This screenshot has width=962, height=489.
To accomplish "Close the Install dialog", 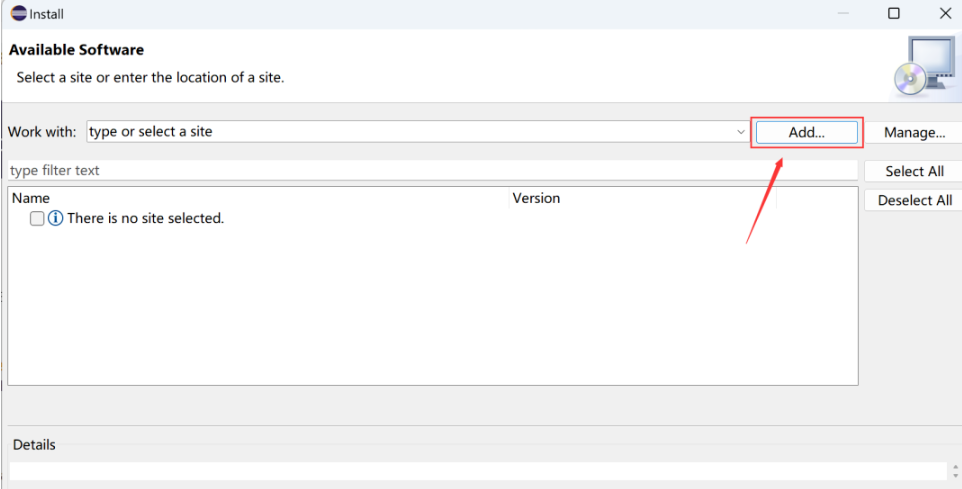I will click(945, 13).
